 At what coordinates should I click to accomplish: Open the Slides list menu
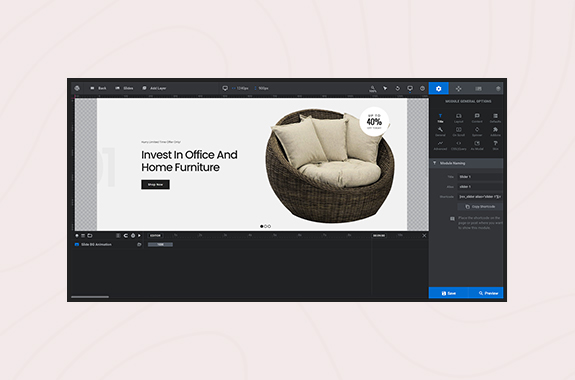click(124, 88)
